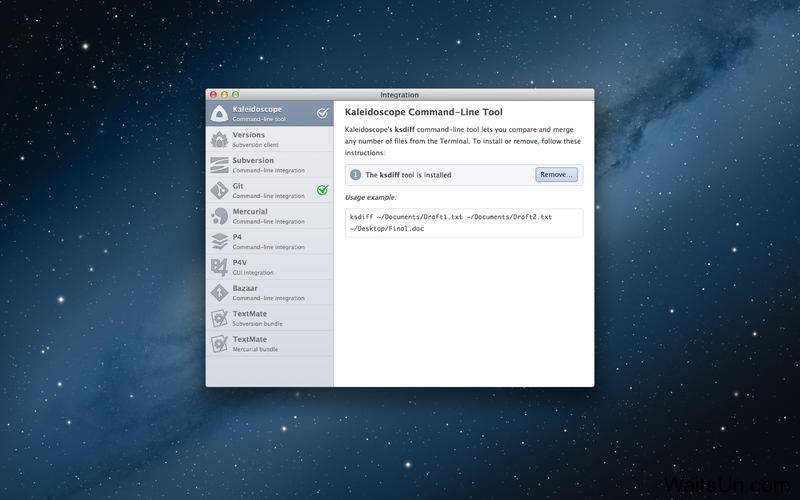This screenshot has width=800, height=500.
Task: Click inside the ksdiff usage example box
Action: pos(463,223)
